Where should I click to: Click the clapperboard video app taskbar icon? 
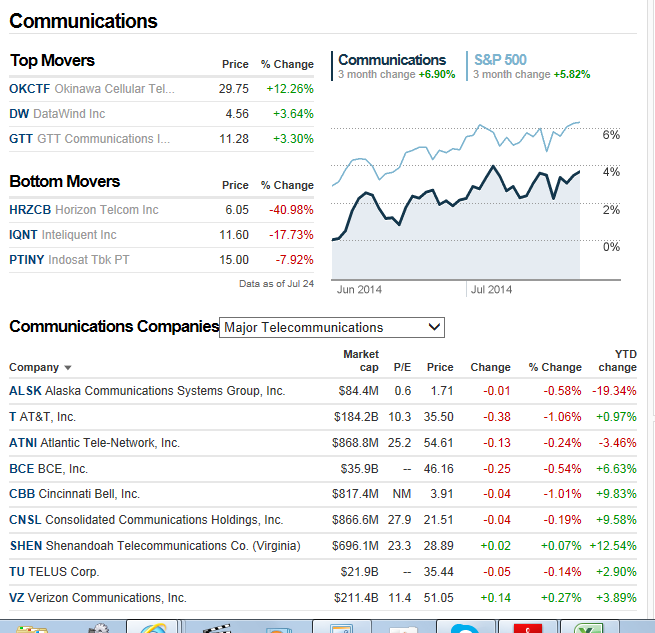[x=216, y=627]
